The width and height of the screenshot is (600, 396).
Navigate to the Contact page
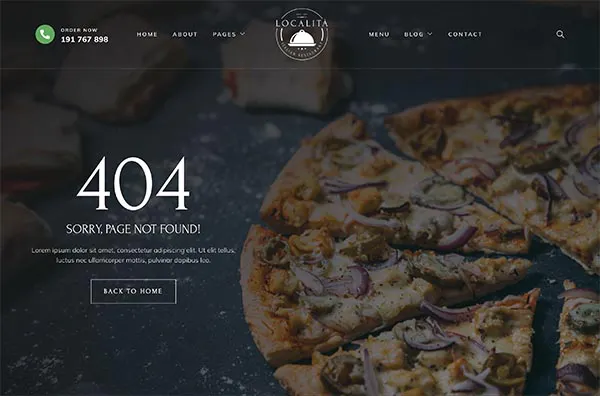coord(465,34)
